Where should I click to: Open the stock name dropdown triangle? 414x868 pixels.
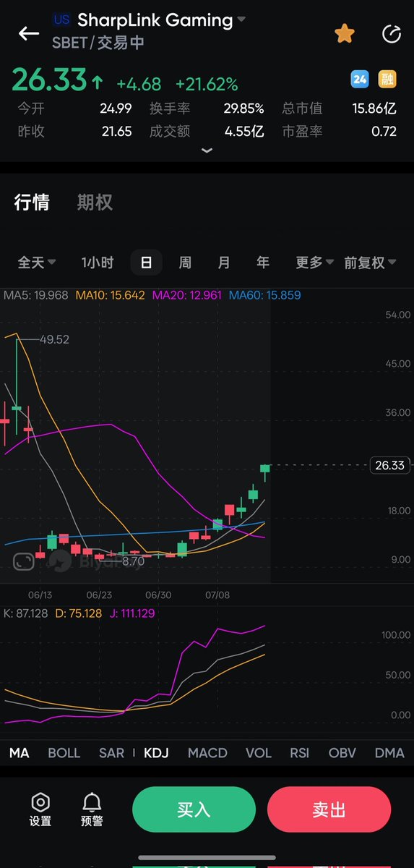(x=241, y=20)
